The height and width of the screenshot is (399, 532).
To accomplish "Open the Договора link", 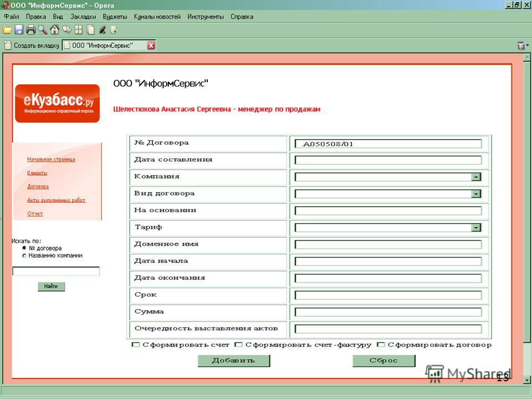I will pos(38,187).
